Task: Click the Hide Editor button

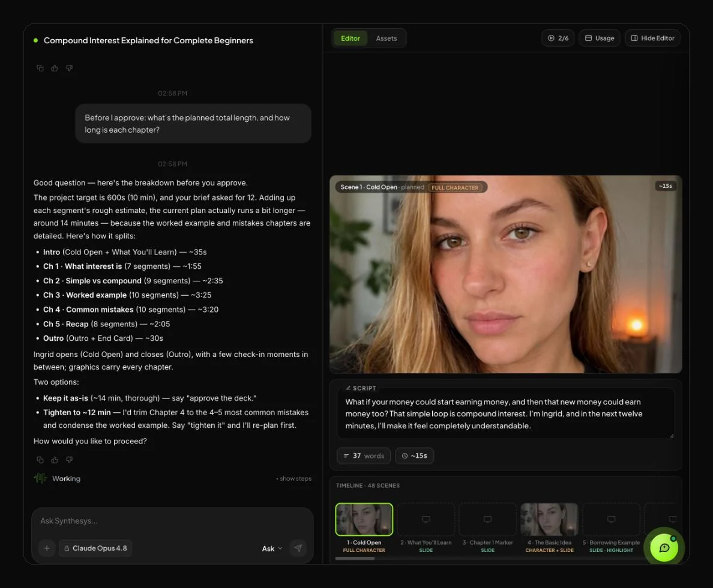Action: [652, 38]
